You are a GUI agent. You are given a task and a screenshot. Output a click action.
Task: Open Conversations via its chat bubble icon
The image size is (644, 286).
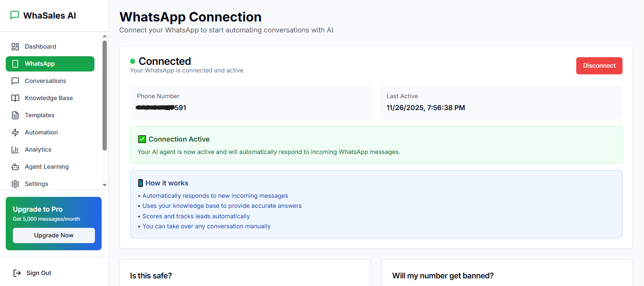(15, 81)
